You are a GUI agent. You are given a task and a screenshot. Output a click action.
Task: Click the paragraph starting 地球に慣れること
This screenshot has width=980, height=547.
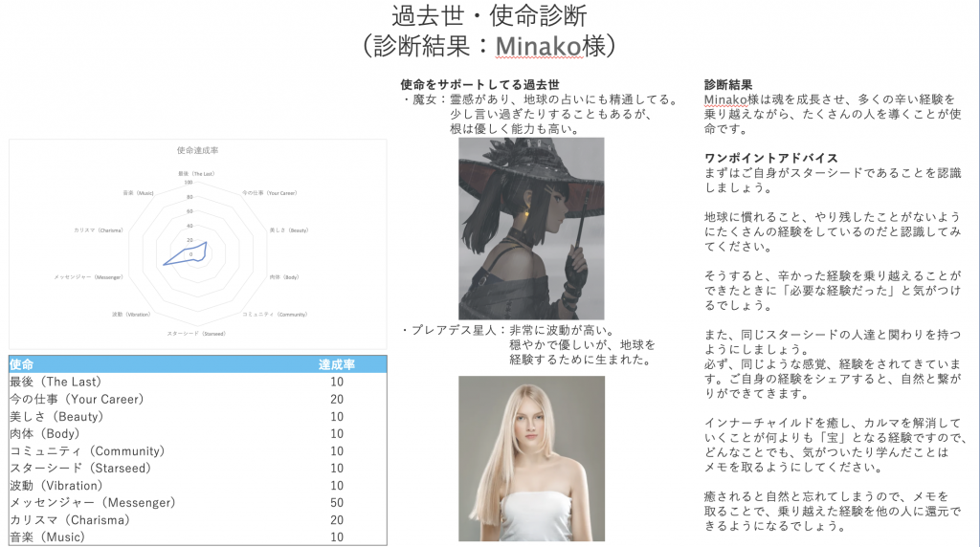point(833,231)
